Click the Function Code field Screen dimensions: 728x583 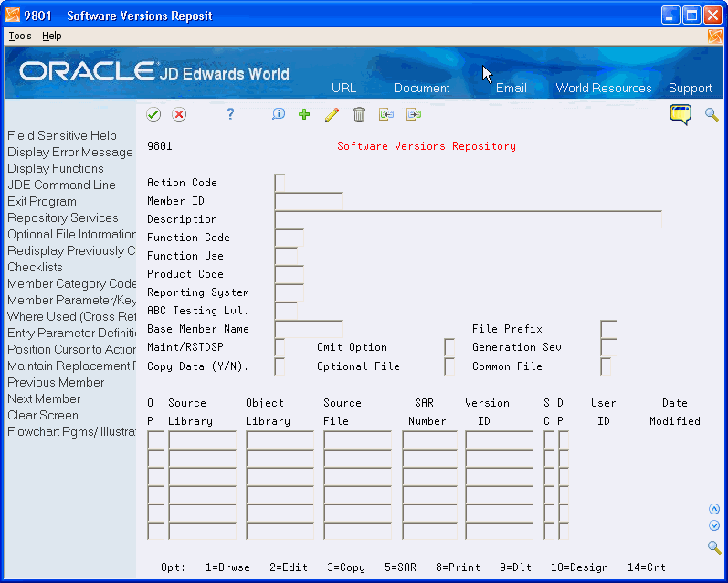click(x=290, y=238)
